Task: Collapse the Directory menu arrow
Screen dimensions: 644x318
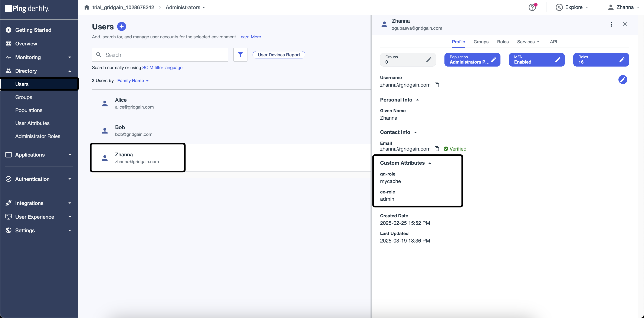Action: coord(70,71)
